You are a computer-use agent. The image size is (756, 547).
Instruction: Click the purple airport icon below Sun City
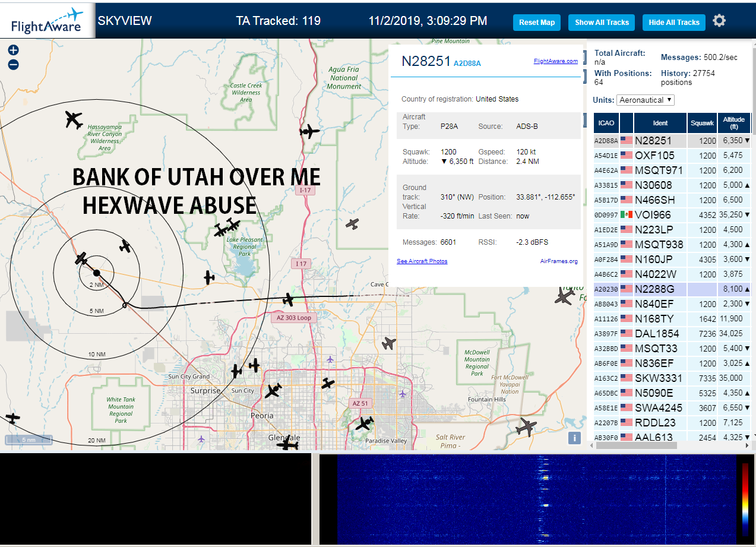tap(202, 439)
